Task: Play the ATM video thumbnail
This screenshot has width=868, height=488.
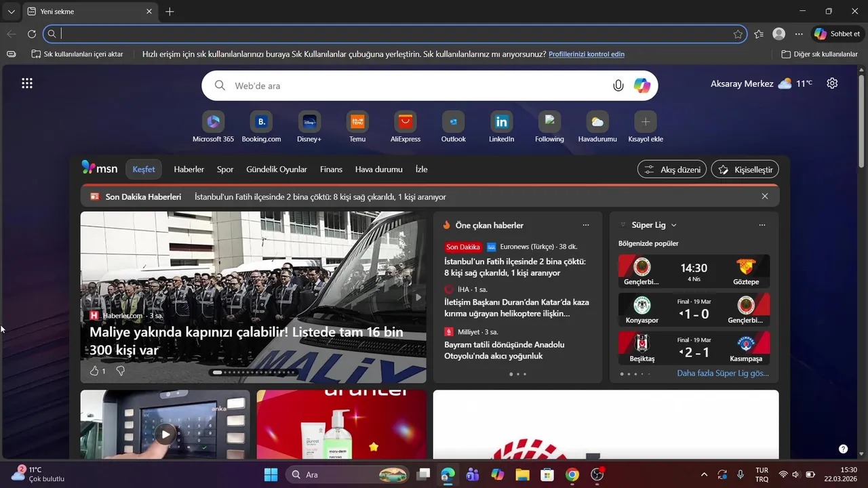Action: point(165,434)
